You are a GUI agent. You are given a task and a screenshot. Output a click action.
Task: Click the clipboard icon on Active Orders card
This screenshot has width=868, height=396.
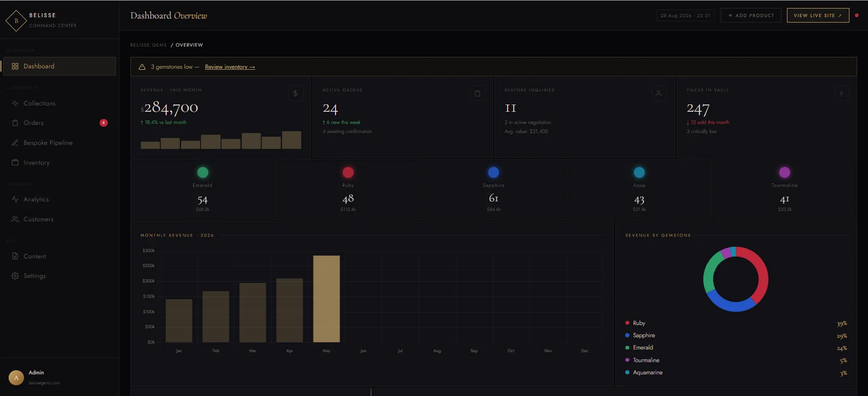pos(477,93)
